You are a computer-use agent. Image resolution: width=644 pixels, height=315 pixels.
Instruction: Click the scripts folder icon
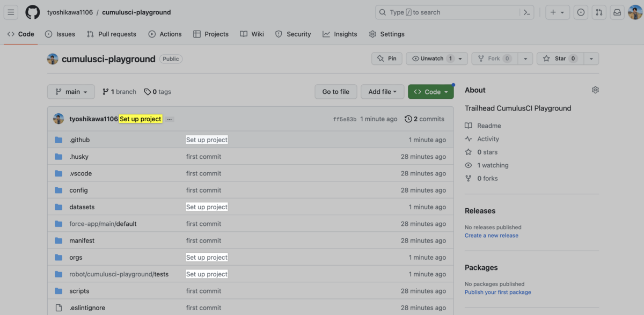(58, 291)
